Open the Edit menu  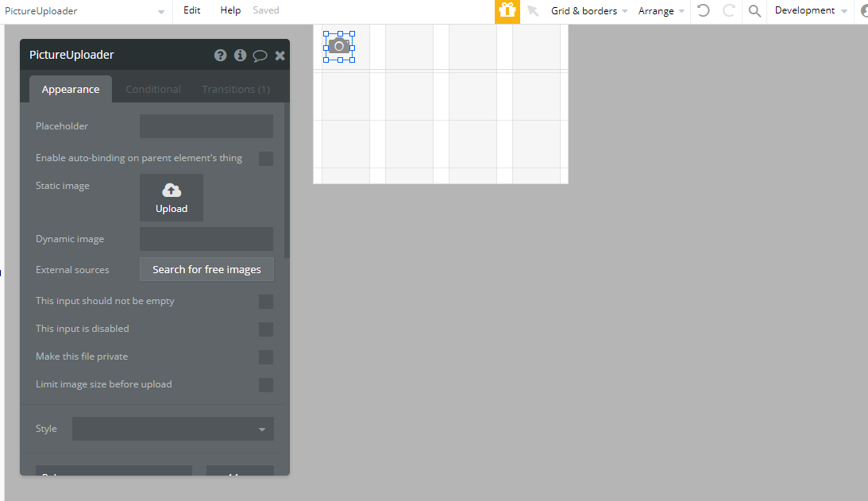point(191,10)
